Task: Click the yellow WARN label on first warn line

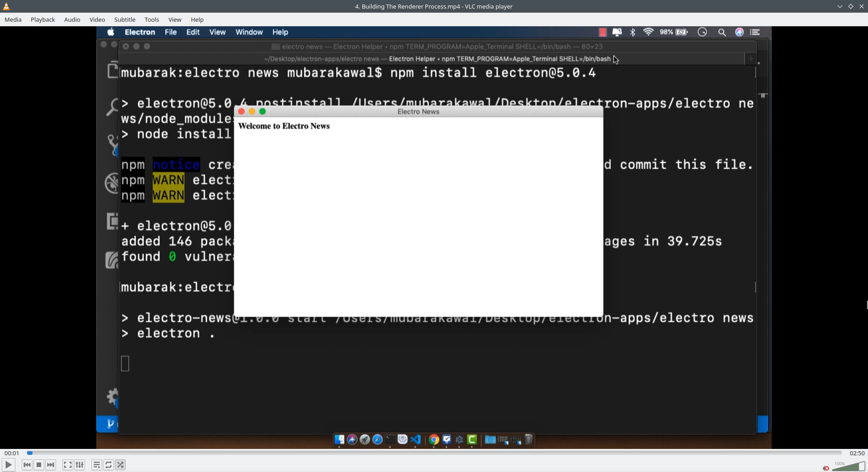Action: [168, 180]
